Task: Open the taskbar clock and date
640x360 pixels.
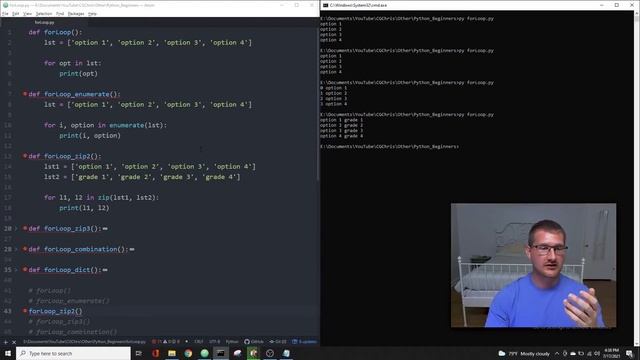Action: (x=611, y=353)
